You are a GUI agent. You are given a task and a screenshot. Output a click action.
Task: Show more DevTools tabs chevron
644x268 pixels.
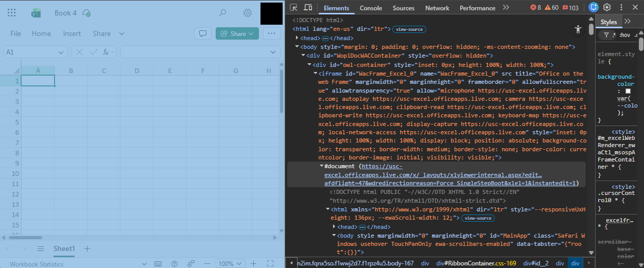coord(506,8)
